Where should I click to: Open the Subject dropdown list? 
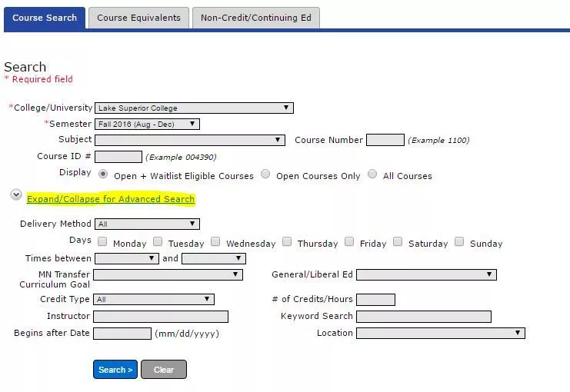click(190, 140)
